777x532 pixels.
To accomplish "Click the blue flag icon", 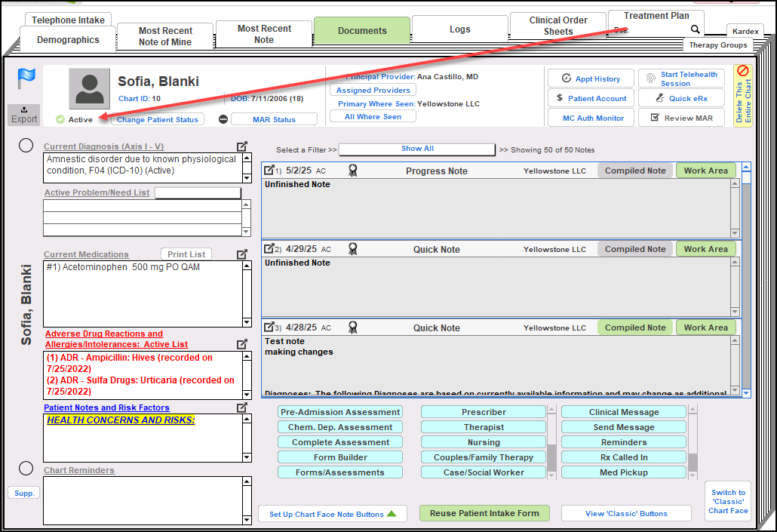I will 26,77.
